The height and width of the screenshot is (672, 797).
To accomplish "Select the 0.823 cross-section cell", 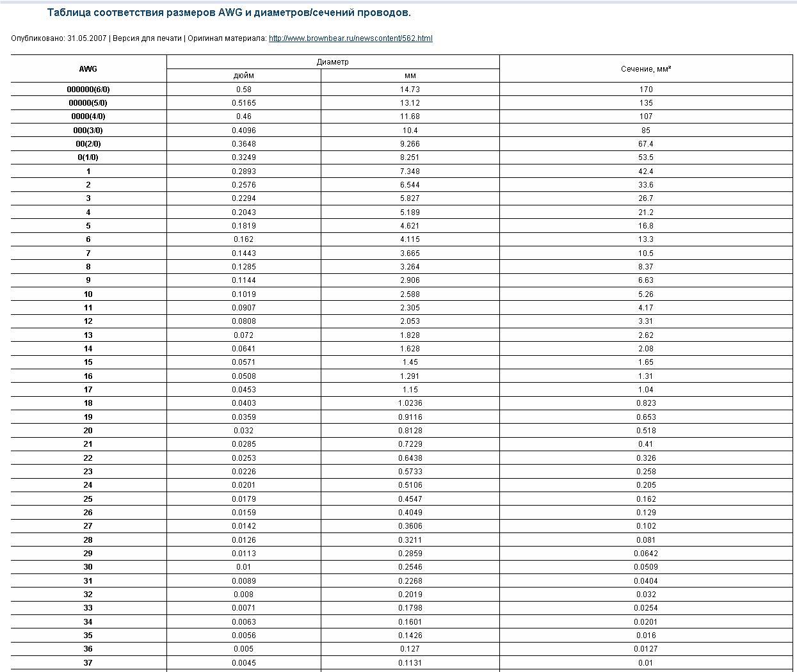I will pyautogui.click(x=646, y=403).
